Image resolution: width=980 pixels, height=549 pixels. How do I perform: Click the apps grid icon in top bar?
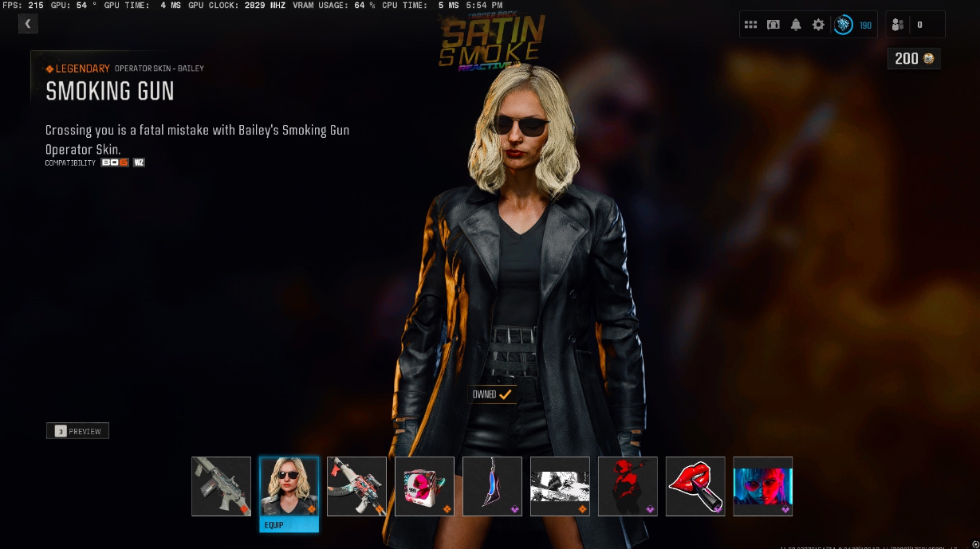(x=750, y=24)
